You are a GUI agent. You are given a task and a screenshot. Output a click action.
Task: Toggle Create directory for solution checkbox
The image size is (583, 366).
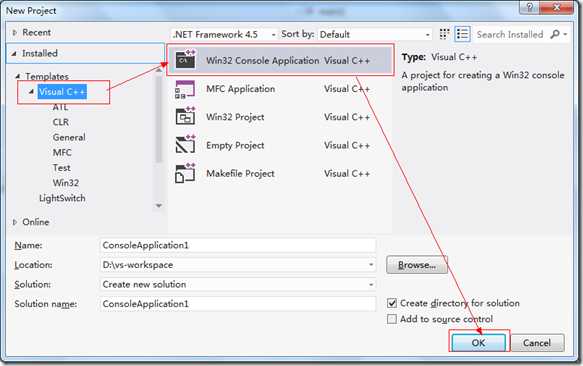[x=392, y=303]
